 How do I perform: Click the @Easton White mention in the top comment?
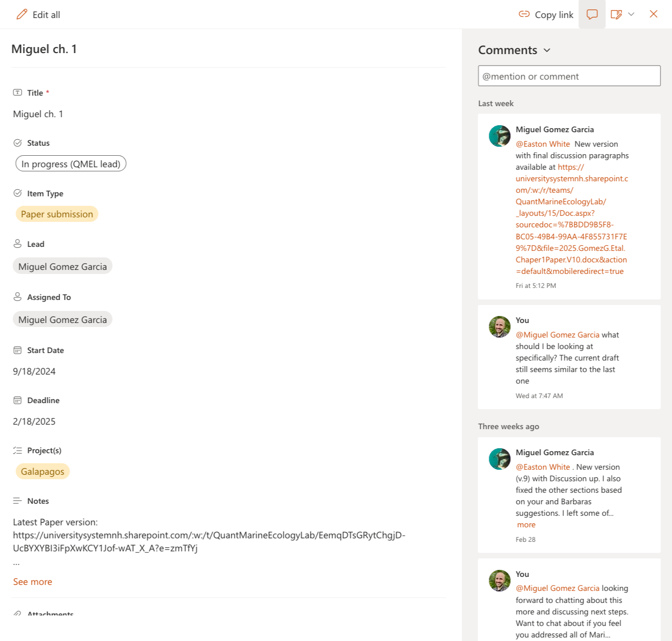pyautogui.click(x=543, y=144)
